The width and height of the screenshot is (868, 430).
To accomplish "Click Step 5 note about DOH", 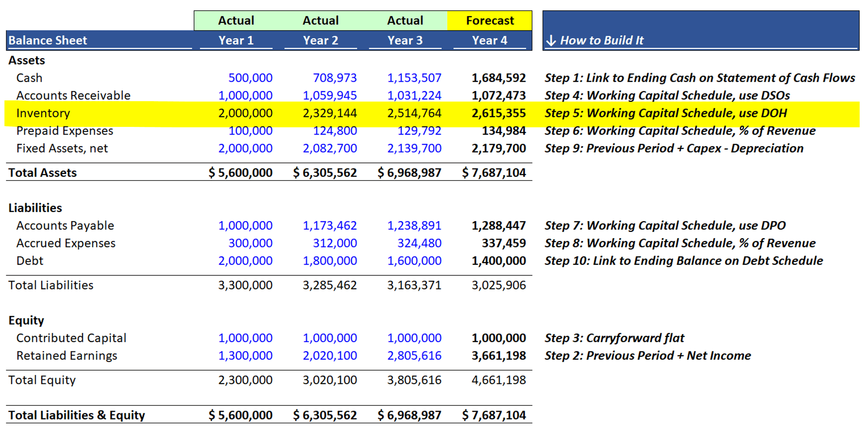I will [666, 113].
